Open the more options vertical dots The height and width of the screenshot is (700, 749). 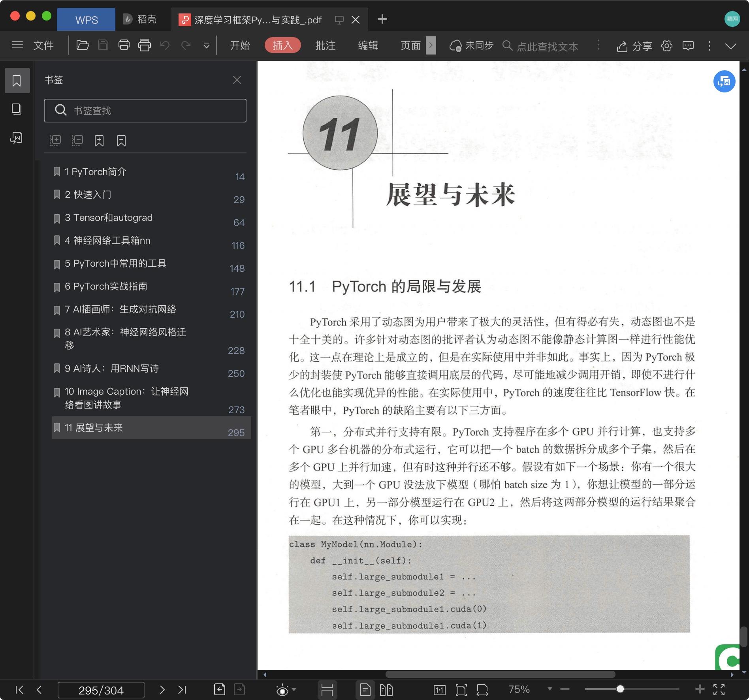click(x=709, y=46)
